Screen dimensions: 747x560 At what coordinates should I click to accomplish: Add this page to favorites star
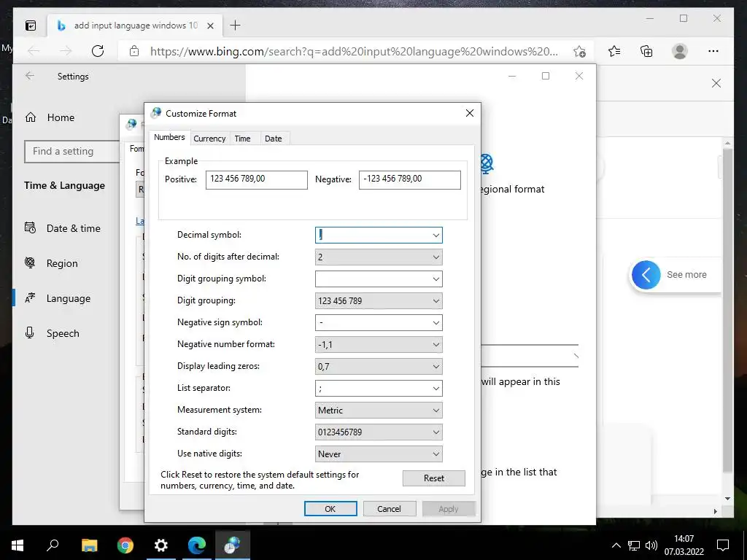click(x=579, y=52)
